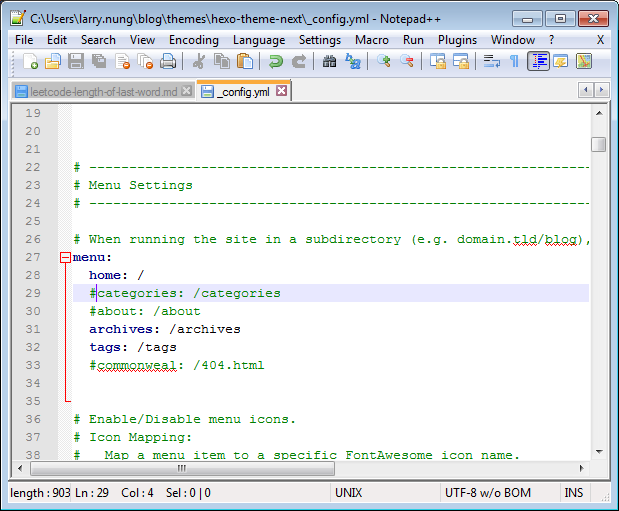This screenshot has height=511, width=619.
Task: Close current document via toolbar icon
Action: coord(122,62)
